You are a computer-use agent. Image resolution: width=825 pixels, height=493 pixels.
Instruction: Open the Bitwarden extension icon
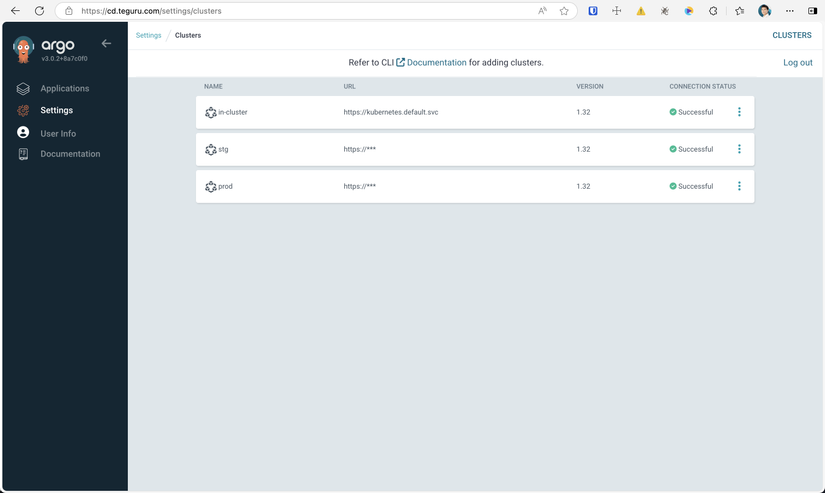pos(593,11)
